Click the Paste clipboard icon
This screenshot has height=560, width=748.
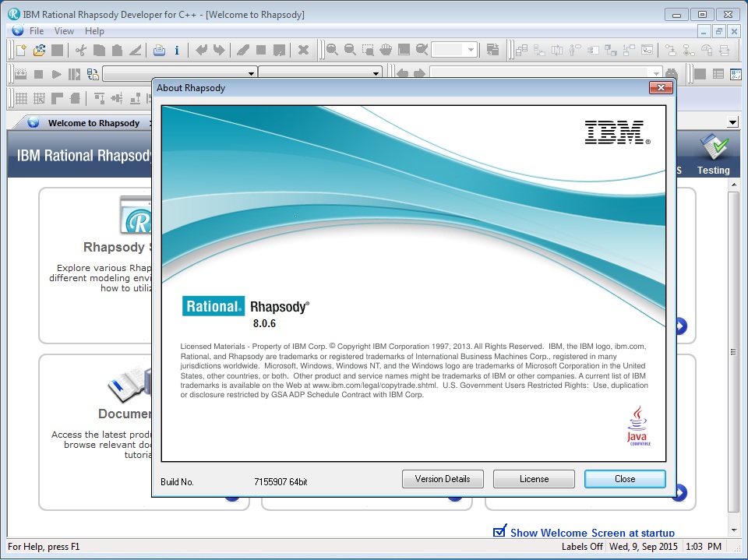click(117, 50)
